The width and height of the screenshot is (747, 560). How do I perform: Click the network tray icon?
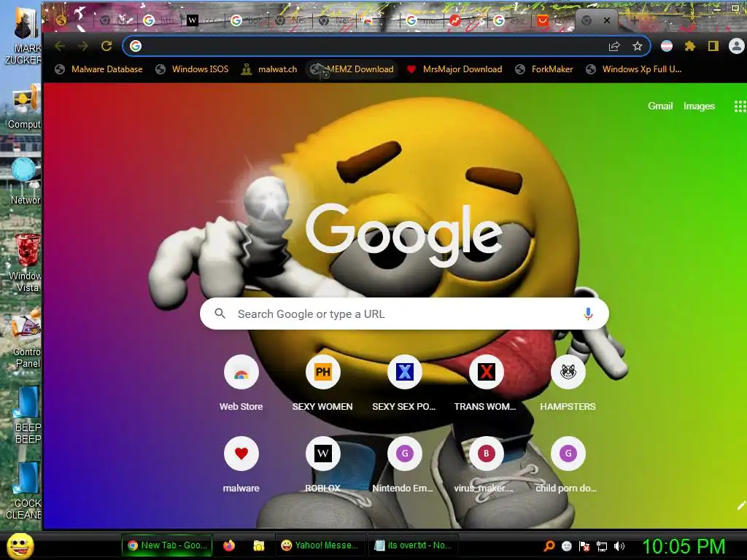tap(602, 546)
